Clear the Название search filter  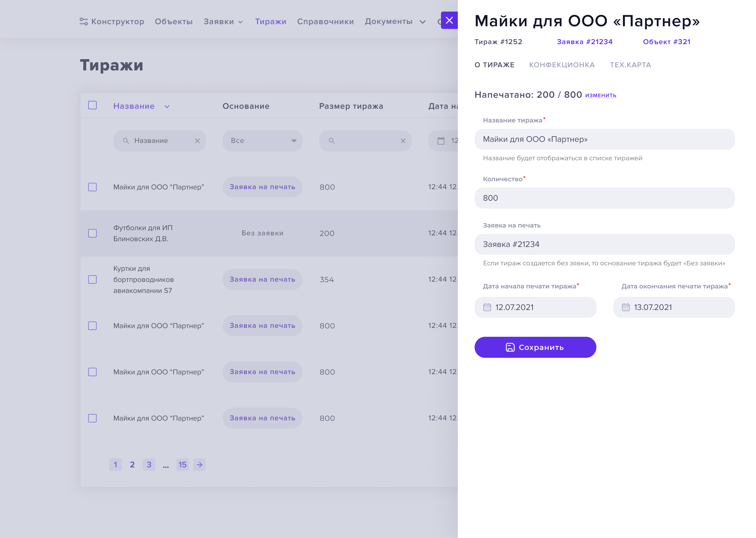point(197,141)
